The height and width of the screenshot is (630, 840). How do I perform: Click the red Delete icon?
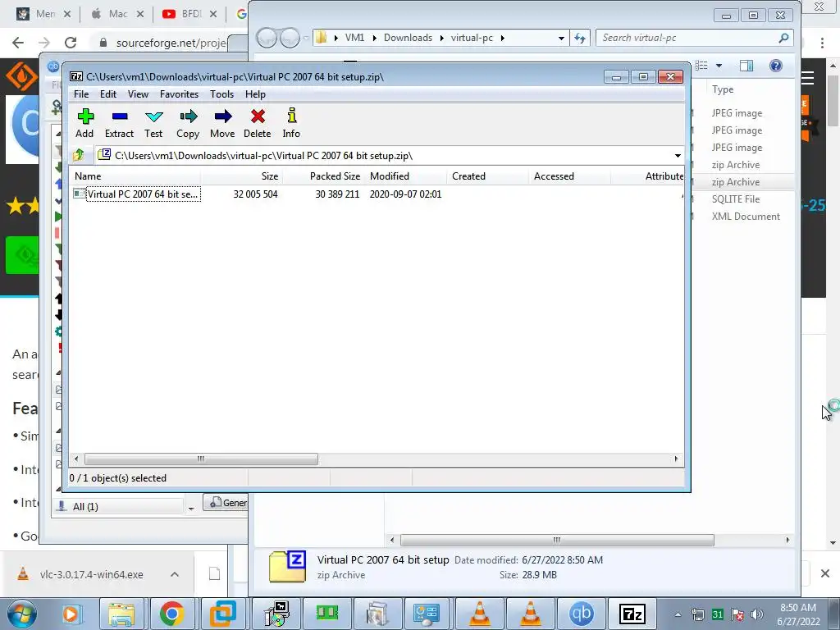(257, 123)
